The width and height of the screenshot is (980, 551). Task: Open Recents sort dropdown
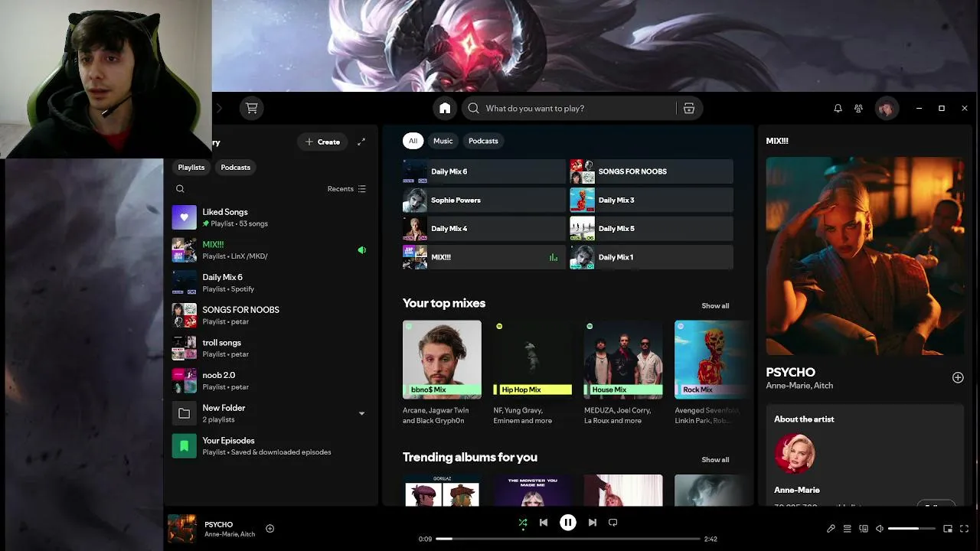click(347, 189)
